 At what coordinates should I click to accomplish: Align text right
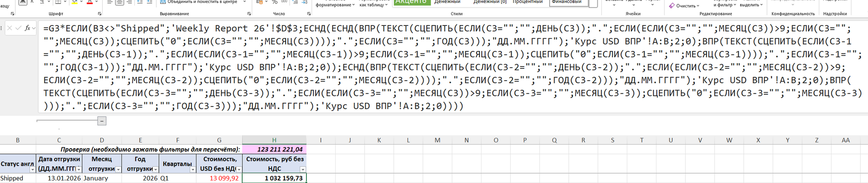(129, 2)
